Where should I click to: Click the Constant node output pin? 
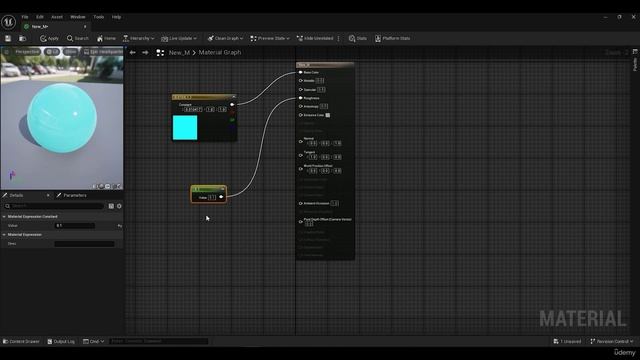coord(221,197)
